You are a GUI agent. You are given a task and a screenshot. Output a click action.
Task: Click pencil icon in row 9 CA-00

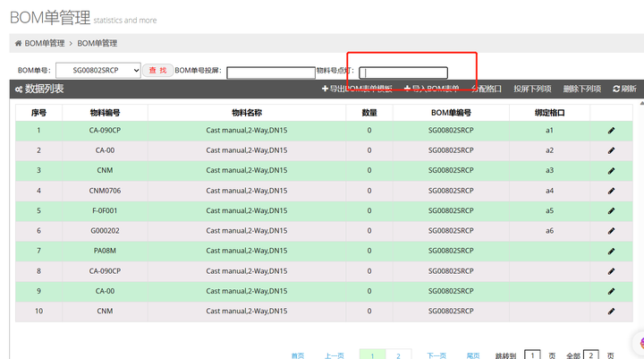(x=611, y=291)
